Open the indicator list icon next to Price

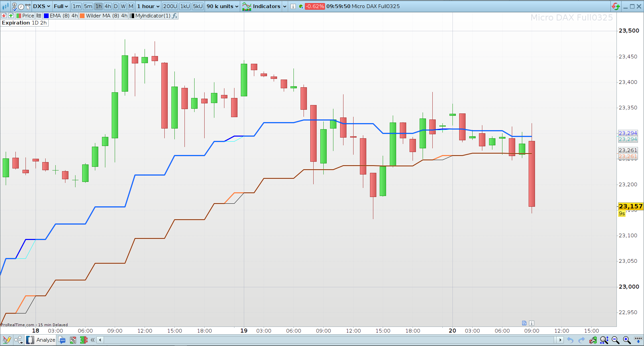[x=39, y=16]
